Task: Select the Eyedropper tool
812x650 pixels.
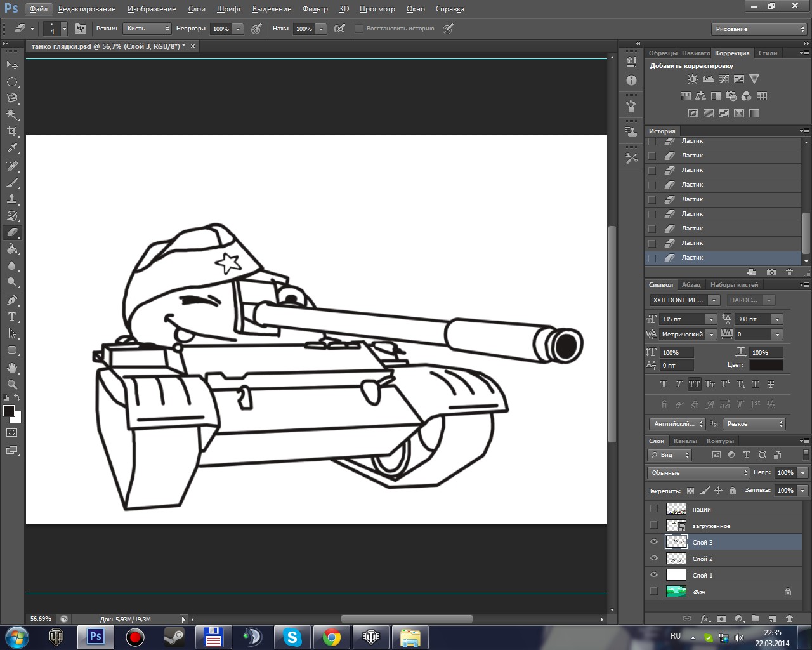Action: pyautogui.click(x=12, y=149)
